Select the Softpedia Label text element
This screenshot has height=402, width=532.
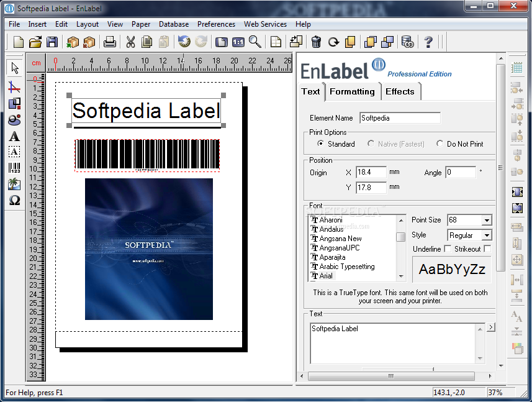coord(147,111)
